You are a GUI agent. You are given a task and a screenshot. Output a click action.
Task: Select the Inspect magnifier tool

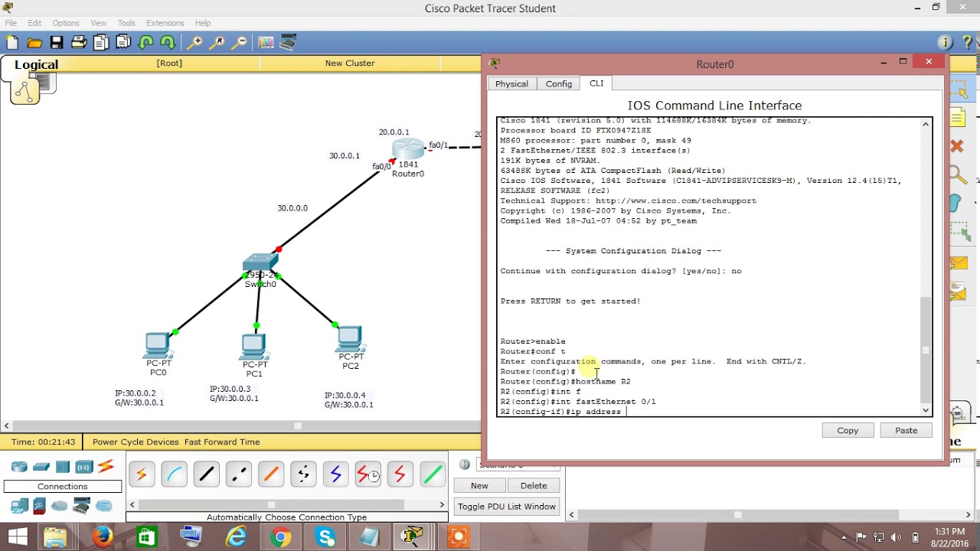point(958,176)
